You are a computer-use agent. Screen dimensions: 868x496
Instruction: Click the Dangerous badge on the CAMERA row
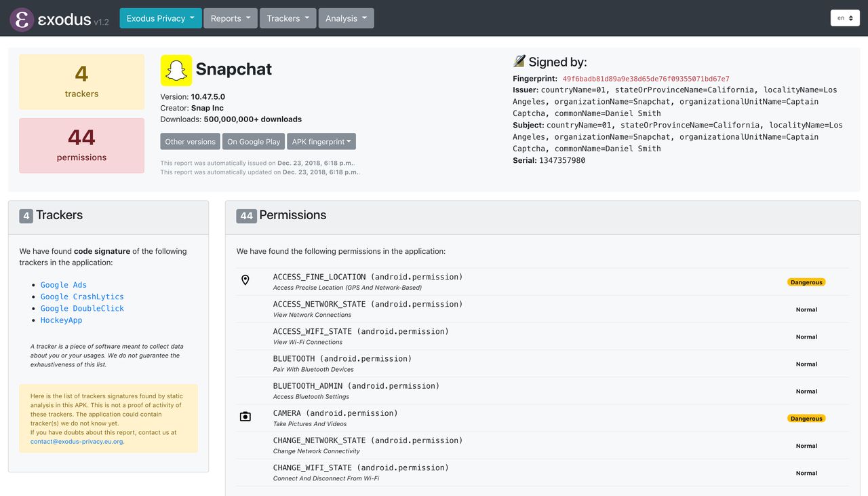click(x=806, y=418)
